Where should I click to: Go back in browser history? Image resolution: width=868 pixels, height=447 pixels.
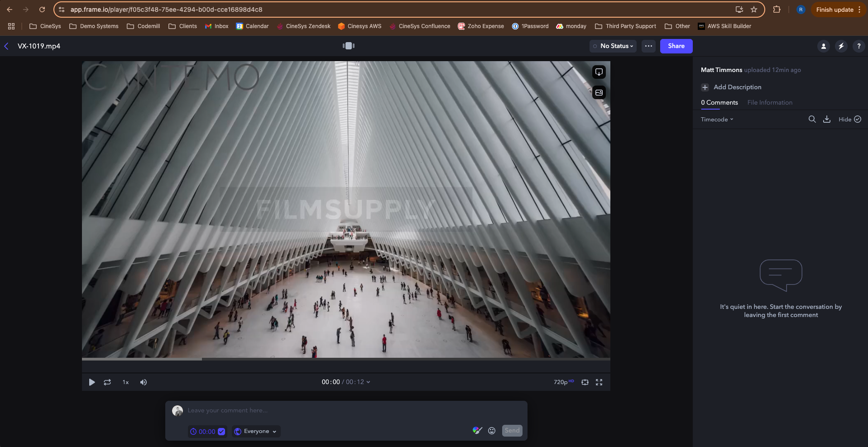[10, 10]
